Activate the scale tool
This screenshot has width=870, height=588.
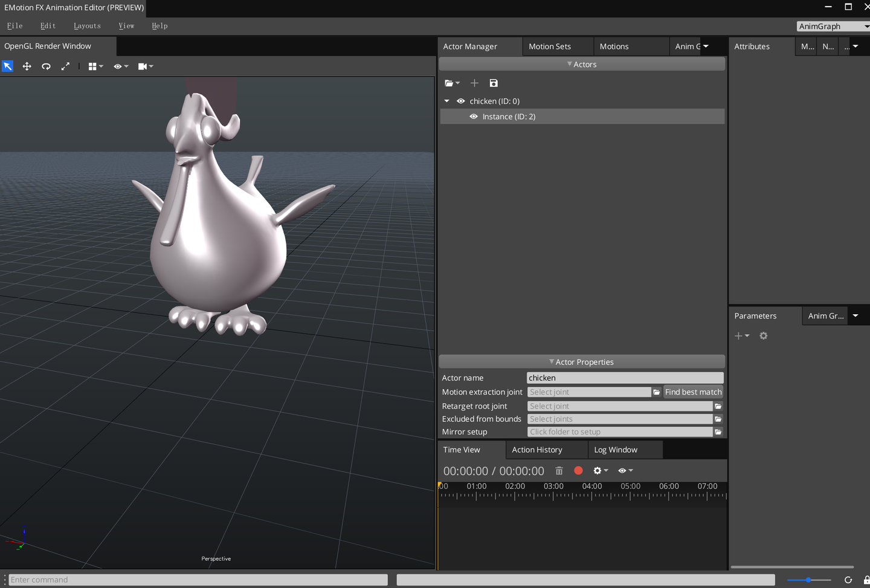pos(65,66)
